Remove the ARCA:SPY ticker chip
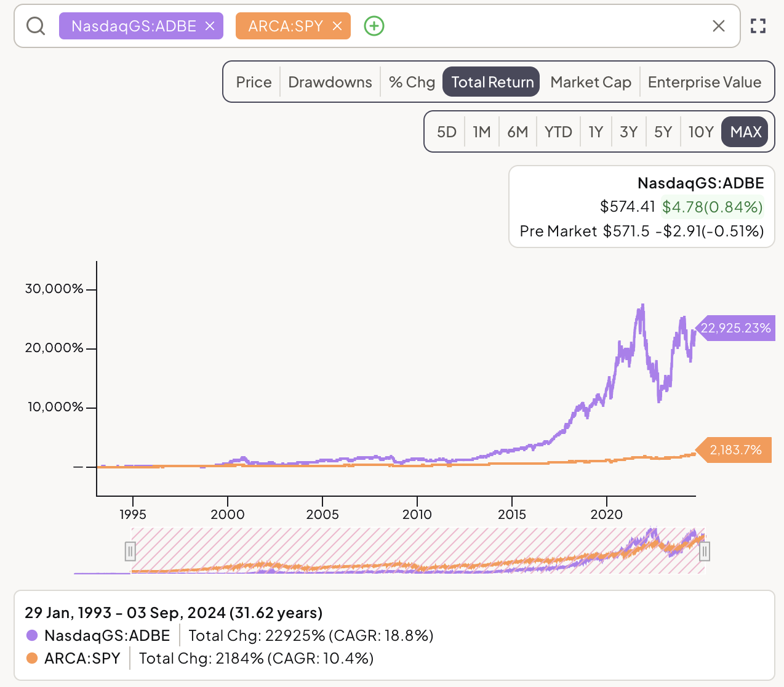The image size is (784, 687). pos(337,26)
